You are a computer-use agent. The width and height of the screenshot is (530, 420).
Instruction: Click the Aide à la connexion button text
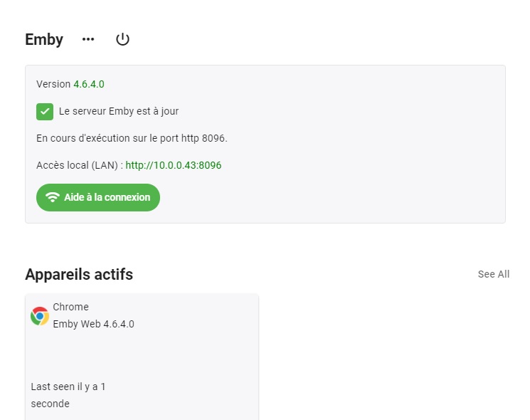pyautogui.click(x=107, y=197)
